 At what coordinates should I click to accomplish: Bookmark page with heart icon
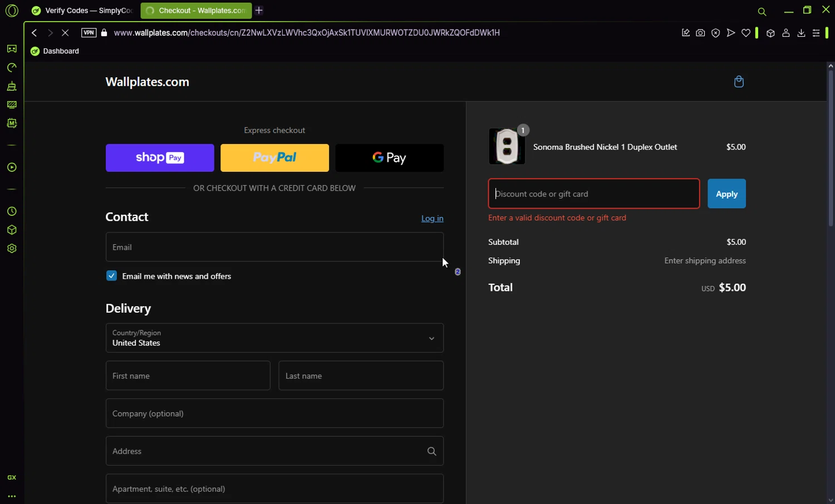point(746,33)
